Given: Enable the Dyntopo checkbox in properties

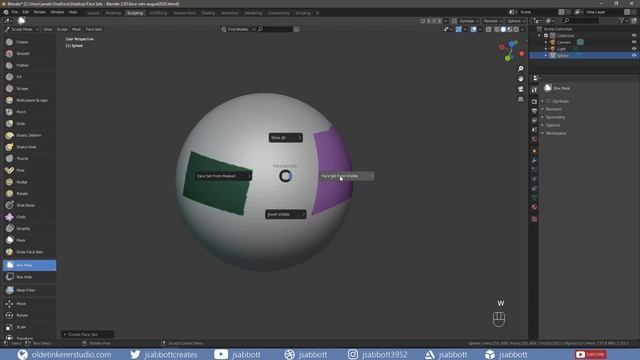Looking at the screenshot, I should tap(549, 101).
